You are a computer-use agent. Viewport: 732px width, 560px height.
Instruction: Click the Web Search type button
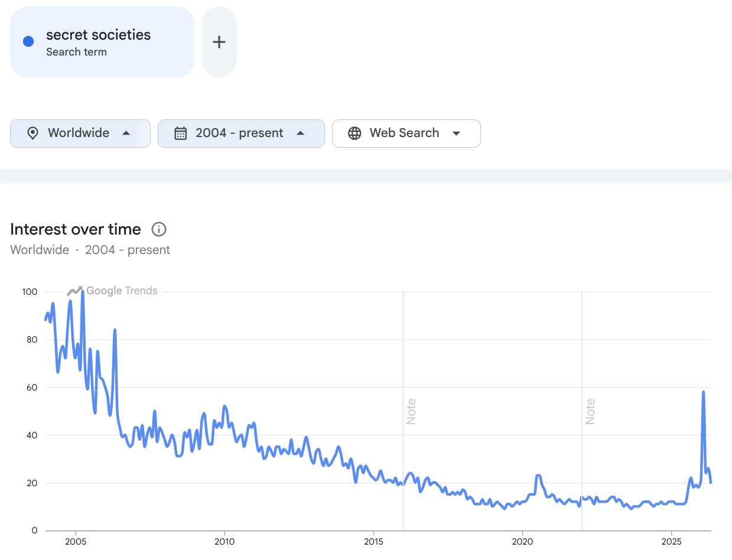[406, 134]
